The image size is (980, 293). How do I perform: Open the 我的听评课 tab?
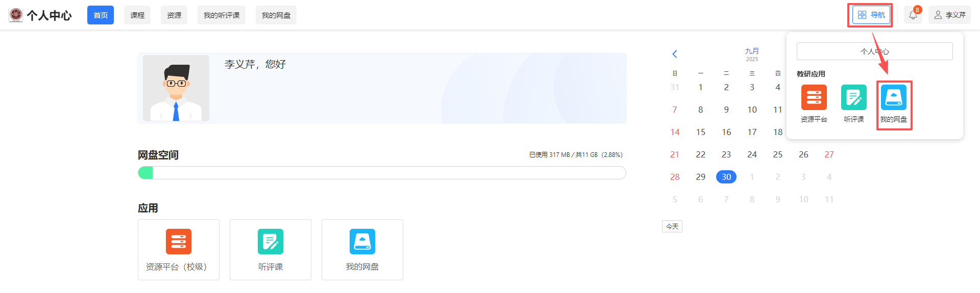click(x=222, y=15)
